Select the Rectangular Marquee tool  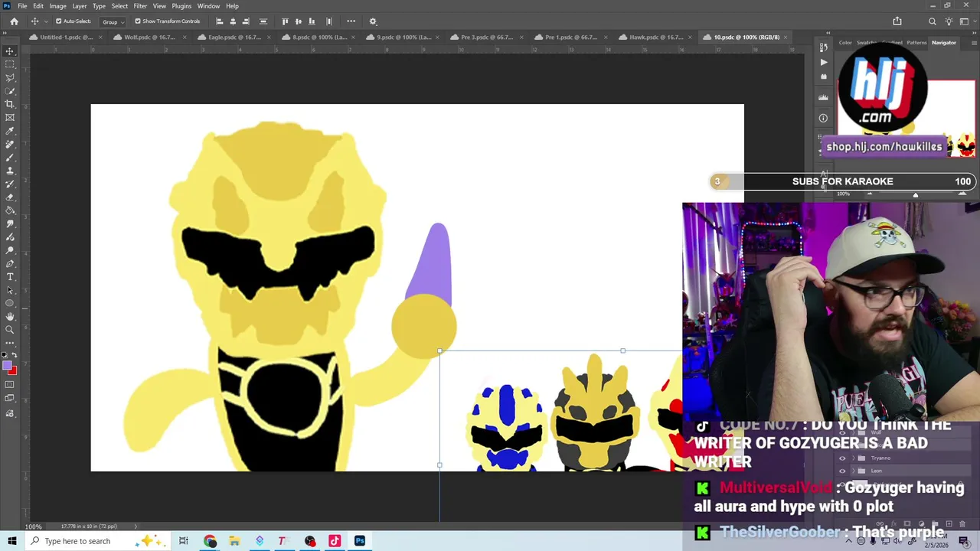[x=10, y=64]
